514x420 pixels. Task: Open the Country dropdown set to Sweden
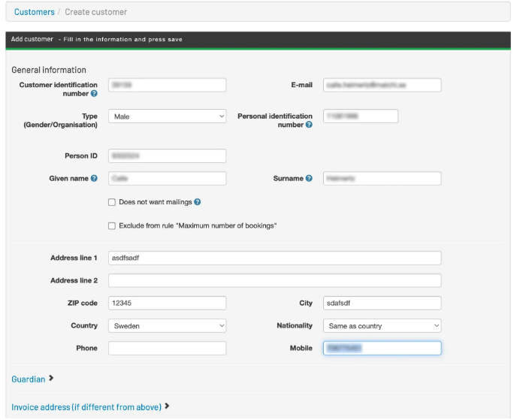(x=167, y=326)
